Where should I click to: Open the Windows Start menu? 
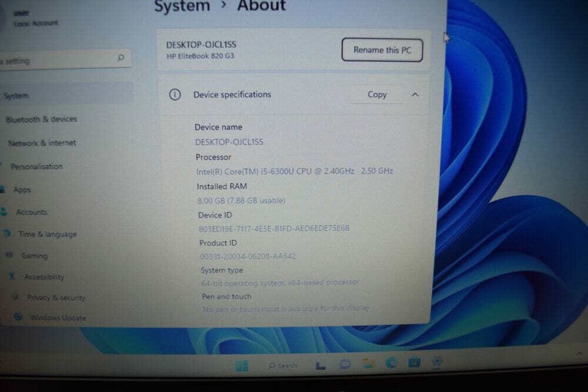pos(242,366)
